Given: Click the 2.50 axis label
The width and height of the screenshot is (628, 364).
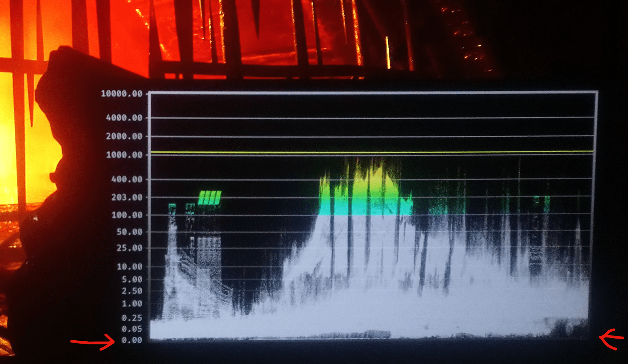Looking at the screenshot, I should 132,291.
